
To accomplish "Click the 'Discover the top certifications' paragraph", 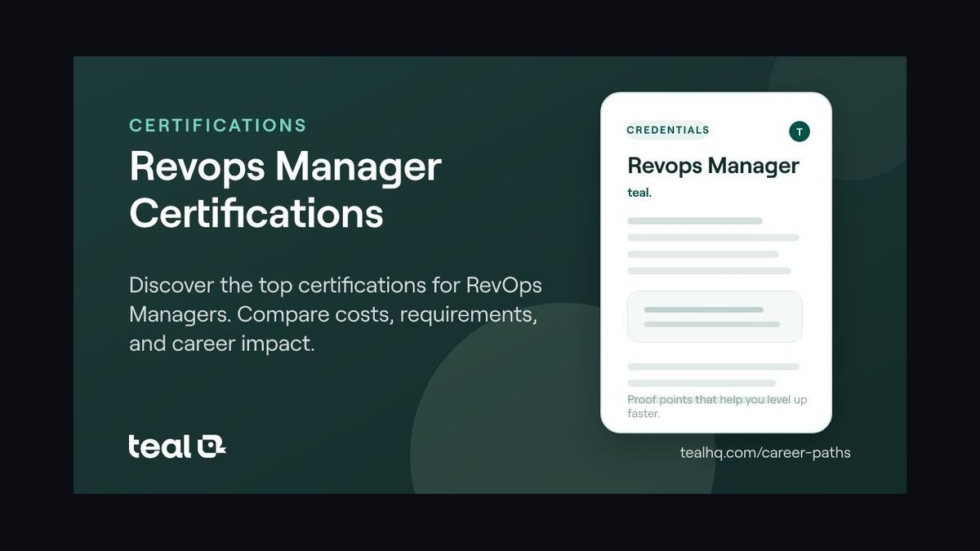I will click(335, 314).
